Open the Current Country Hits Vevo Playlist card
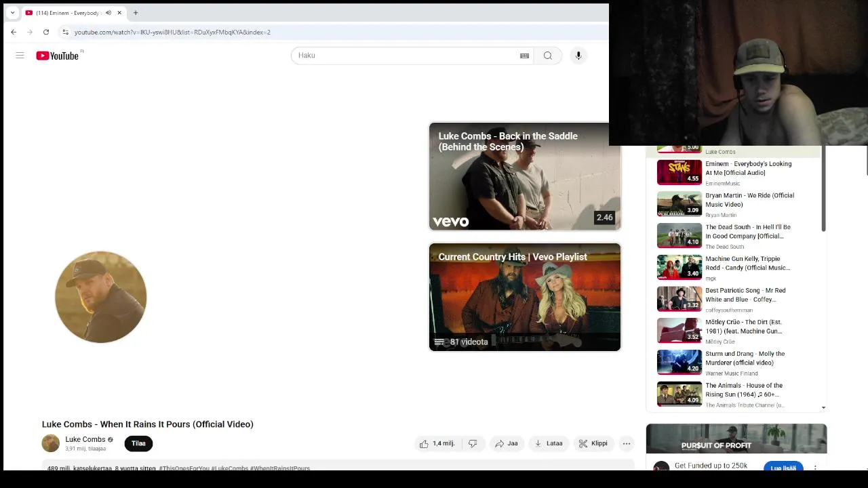868x488 pixels. pyautogui.click(x=525, y=297)
